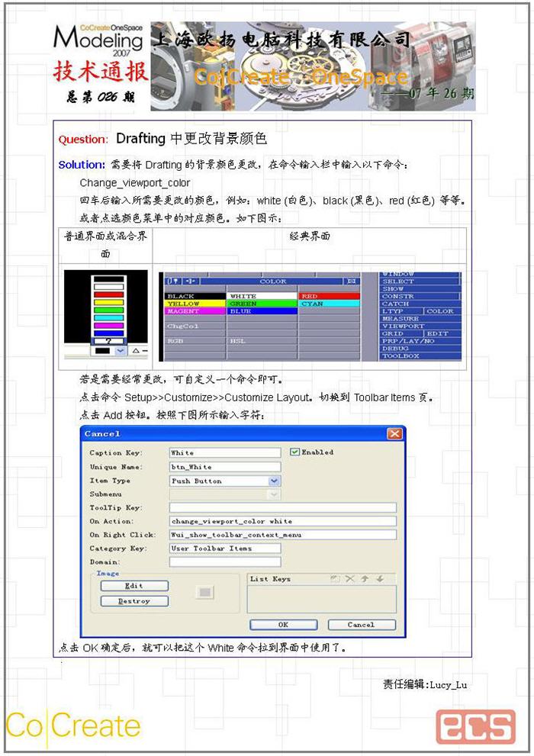Click the move icon beside the pin icon
The width and height of the screenshot is (534, 756).
point(191,281)
